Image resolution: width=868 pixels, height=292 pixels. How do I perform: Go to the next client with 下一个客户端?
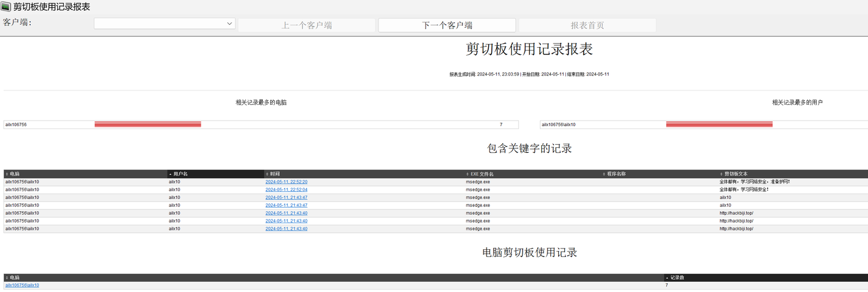click(447, 25)
